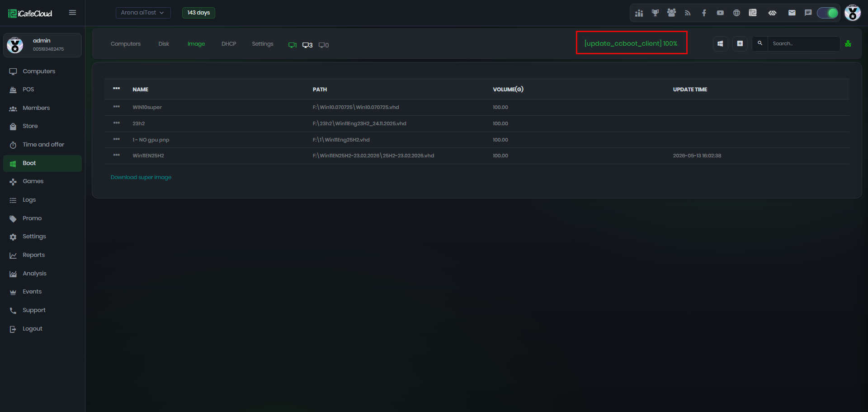The image size is (868, 412).
Task: Click the globe website icon
Action: [736, 13]
